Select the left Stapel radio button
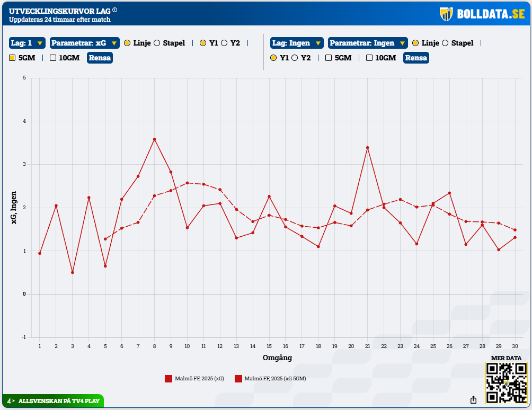The width and height of the screenshot is (532, 410). pyautogui.click(x=157, y=43)
